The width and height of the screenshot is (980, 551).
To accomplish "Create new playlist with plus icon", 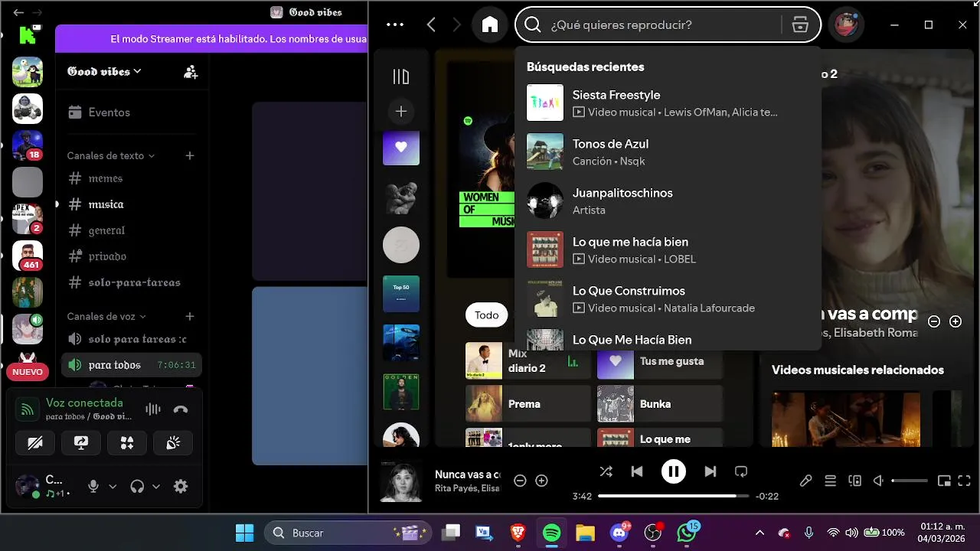I will tap(401, 112).
